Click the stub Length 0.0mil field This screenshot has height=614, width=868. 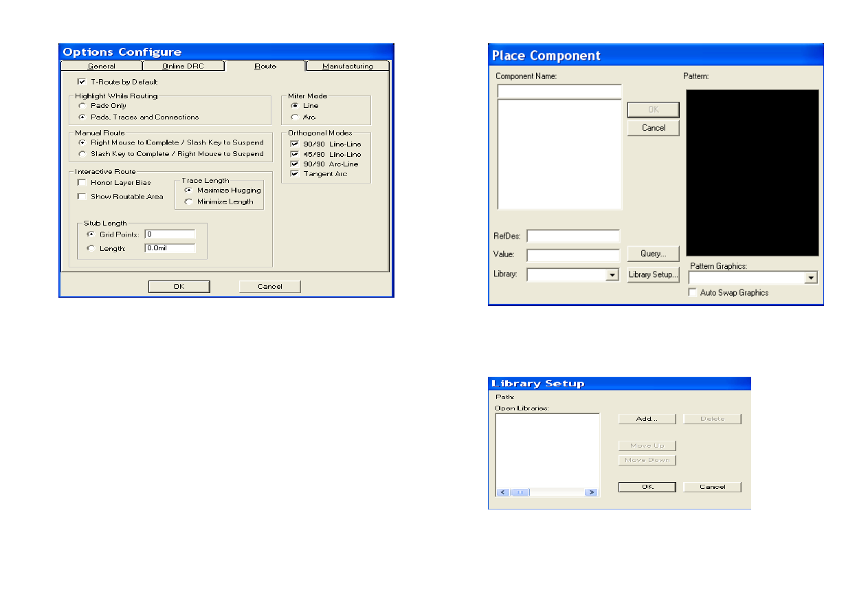(x=170, y=248)
